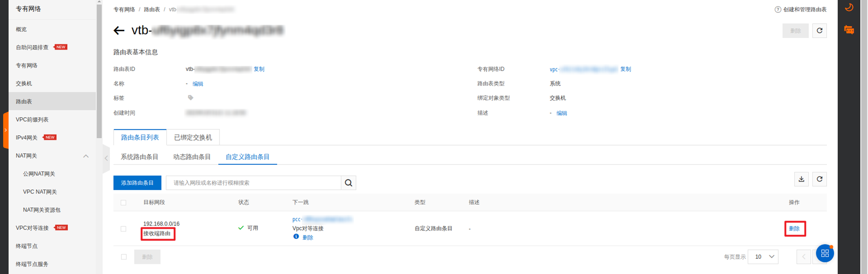This screenshot has width=868, height=274.
Task: Open the vpc- ID link
Action: (583, 69)
